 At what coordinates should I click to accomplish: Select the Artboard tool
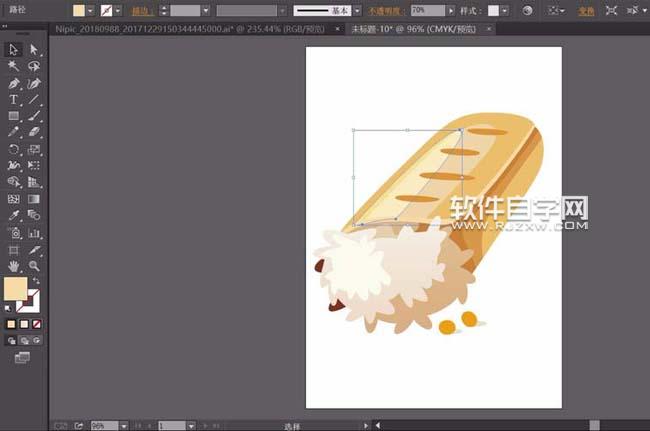click(13, 250)
